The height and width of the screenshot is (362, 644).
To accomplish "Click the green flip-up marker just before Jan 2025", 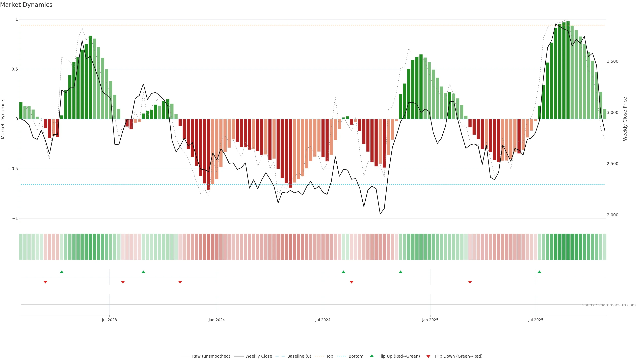I will coord(400,272).
